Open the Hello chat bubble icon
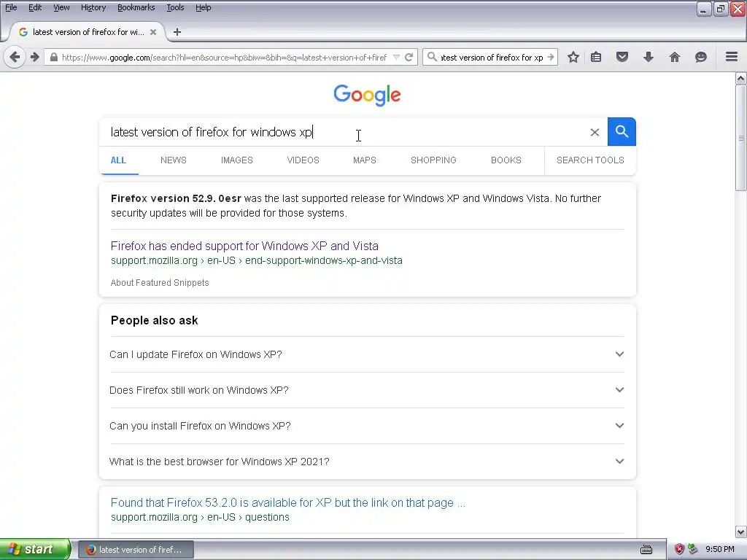Viewport: 747px width, 560px height. tap(701, 57)
